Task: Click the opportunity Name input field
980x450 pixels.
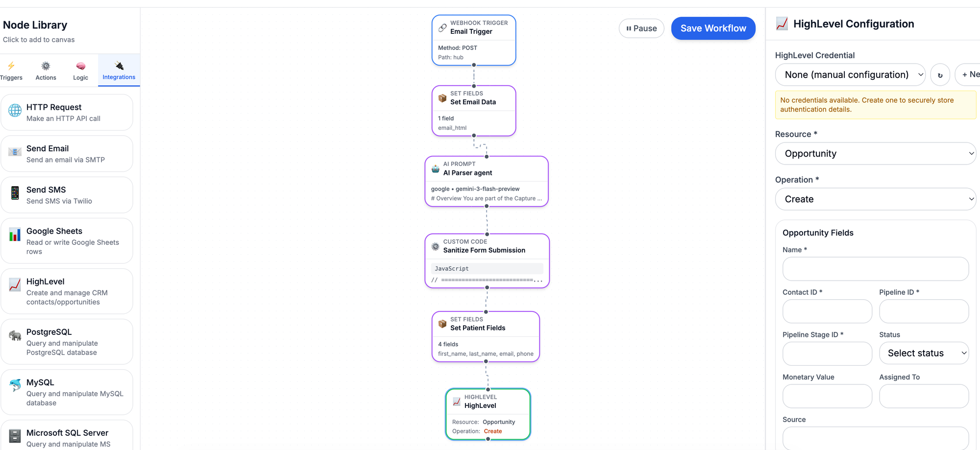Action: tap(875, 269)
